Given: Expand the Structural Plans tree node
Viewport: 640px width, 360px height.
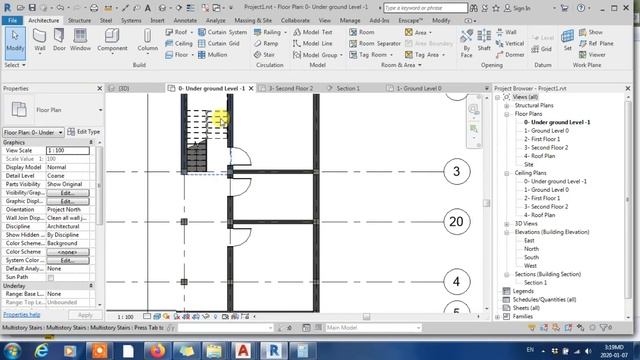Looking at the screenshot, I should (x=507, y=106).
